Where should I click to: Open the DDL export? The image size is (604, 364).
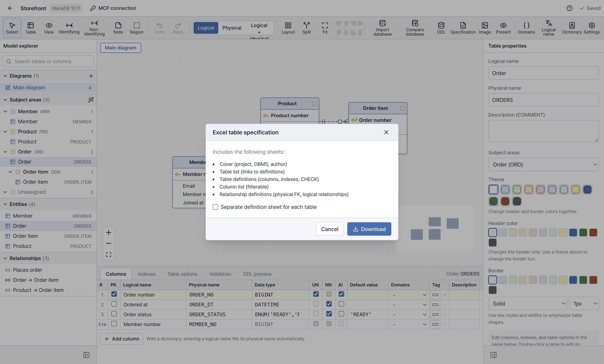point(441,28)
